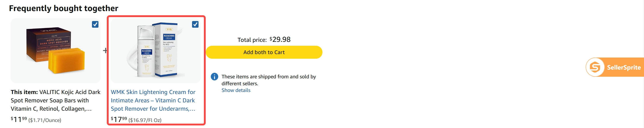The image size is (644, 128).
Task: Click the $16.97/Fl Oz unit price
Action: [145, 120]
